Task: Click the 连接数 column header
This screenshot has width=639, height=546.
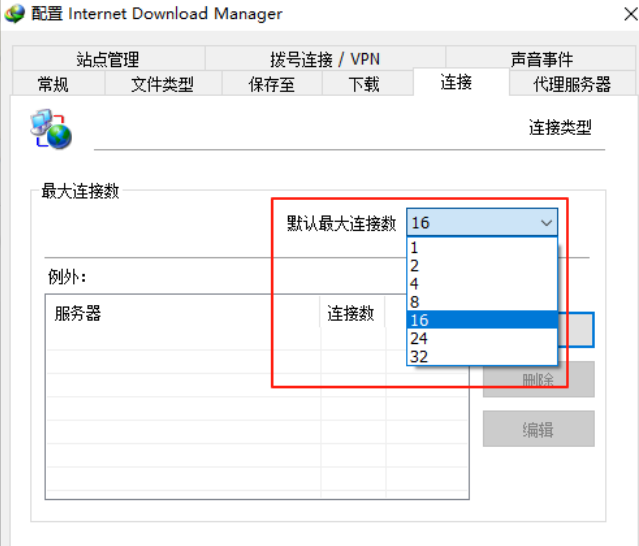Action: [x=353, y=313]
